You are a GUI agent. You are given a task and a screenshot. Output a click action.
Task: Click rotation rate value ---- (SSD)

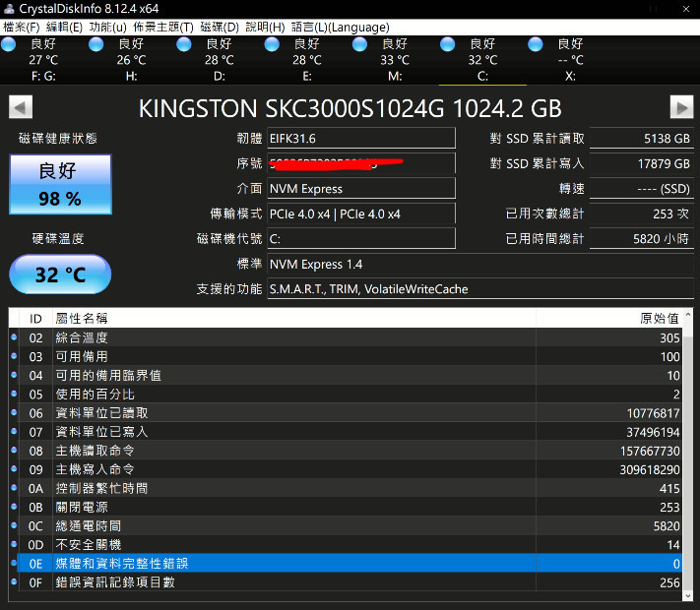click(642, 188)
